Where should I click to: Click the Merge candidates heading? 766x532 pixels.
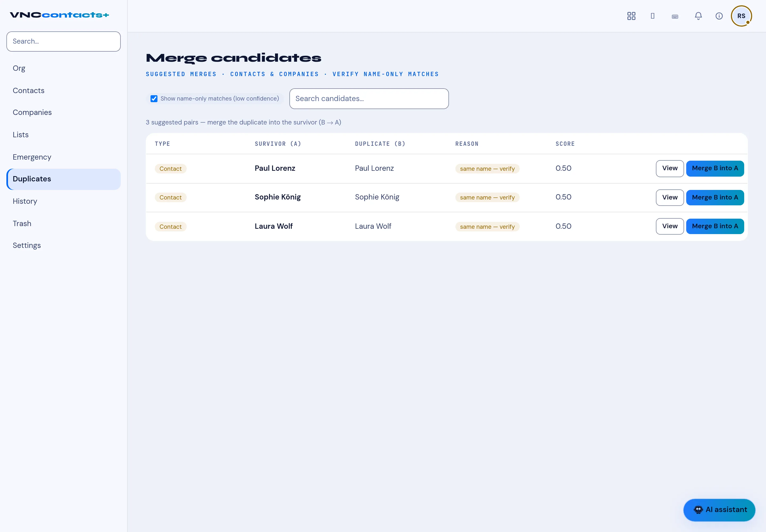[x=233, y=58]
